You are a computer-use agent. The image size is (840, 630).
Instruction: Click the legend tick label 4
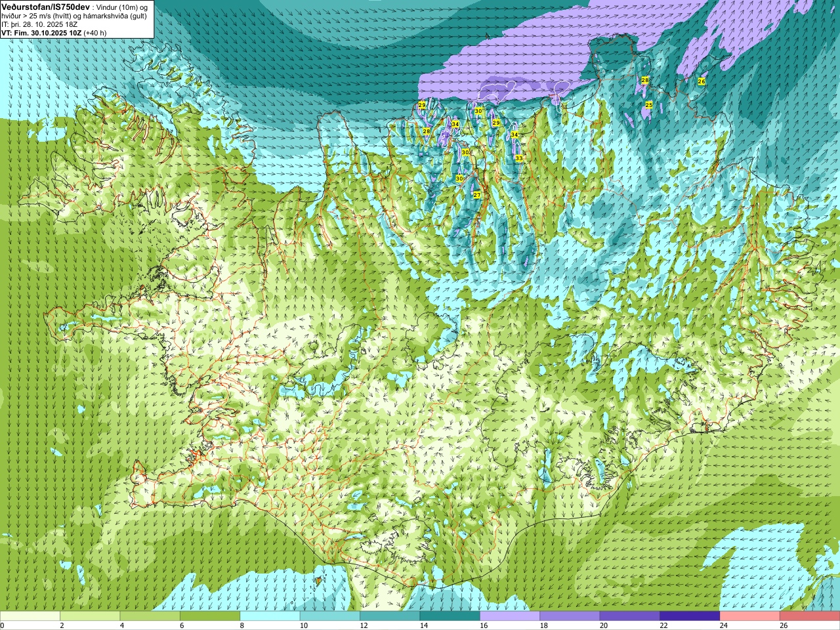point(122,625)
